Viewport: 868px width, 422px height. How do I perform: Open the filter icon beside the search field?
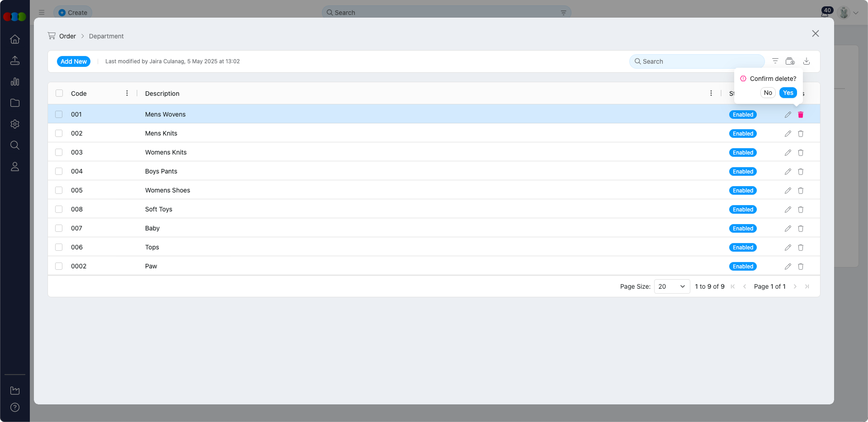(x=775, y=61)
